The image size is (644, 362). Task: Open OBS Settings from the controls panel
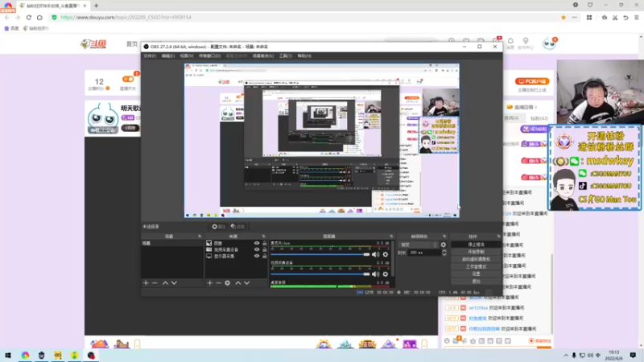pyautogui.click(x=476, y=274)
